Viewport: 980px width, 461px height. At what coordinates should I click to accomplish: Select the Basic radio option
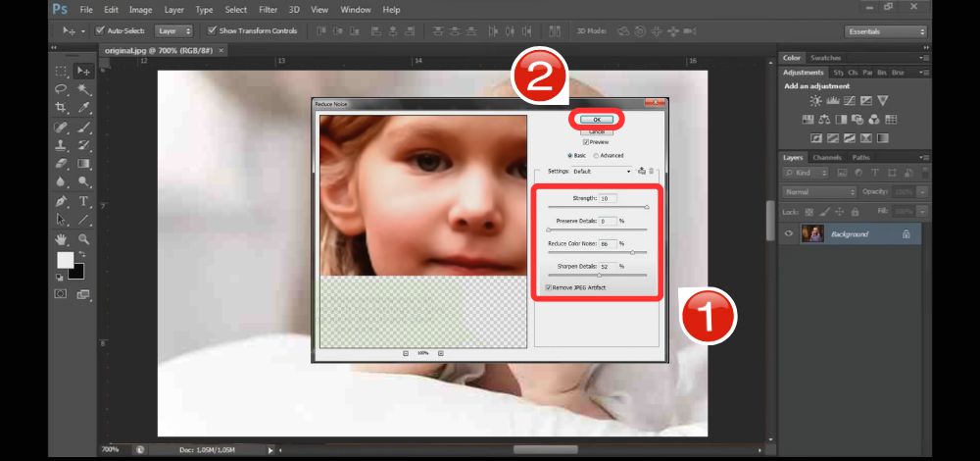pyautogui.click(x=569, y=155)
